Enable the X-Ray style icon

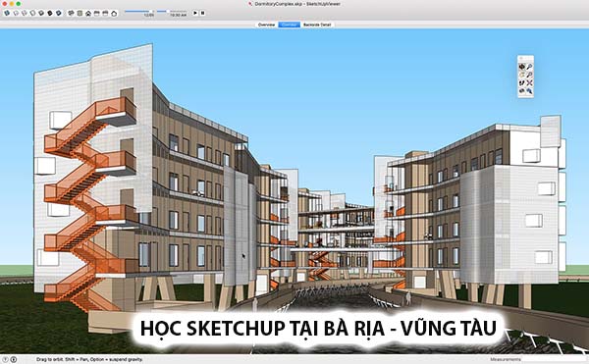point(7,13)
